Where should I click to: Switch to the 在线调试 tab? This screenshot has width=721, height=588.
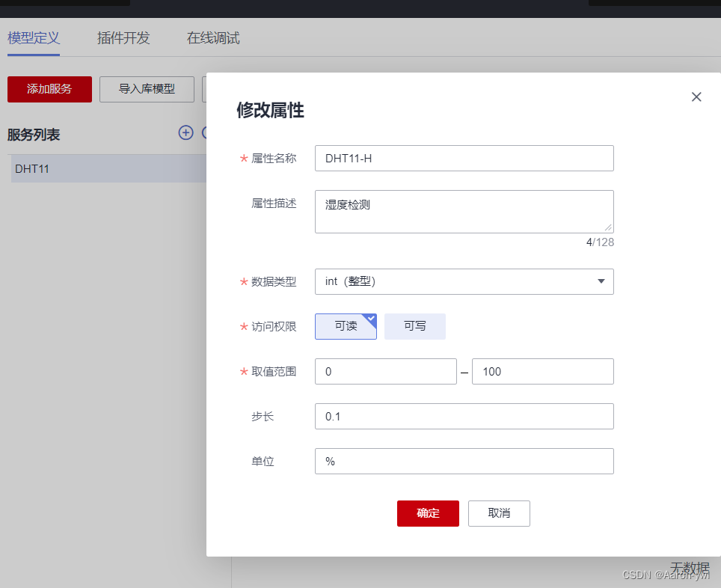click(212, 37)
